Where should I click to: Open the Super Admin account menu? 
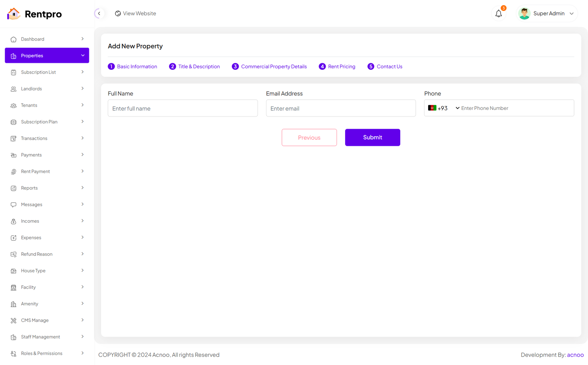point(571,14)
